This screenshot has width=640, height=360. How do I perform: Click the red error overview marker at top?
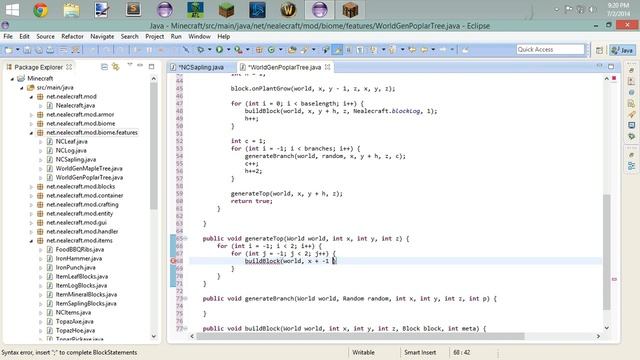point(614,78)
